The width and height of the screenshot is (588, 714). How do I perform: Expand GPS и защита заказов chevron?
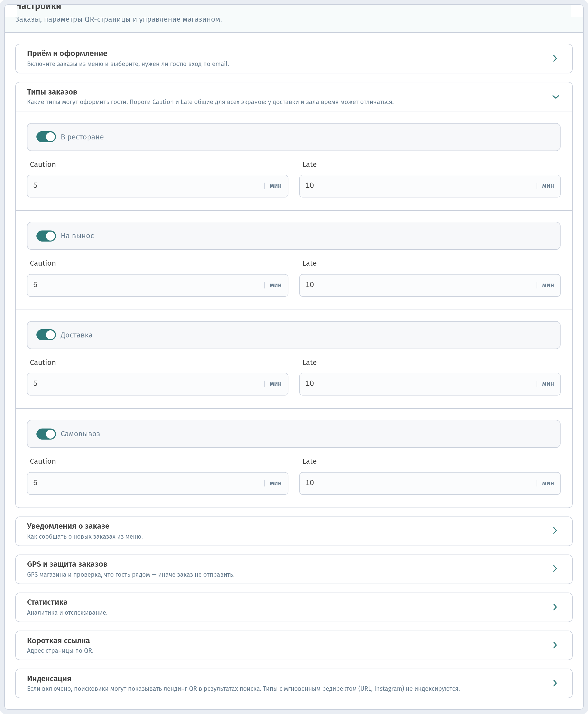pos(555,568)
